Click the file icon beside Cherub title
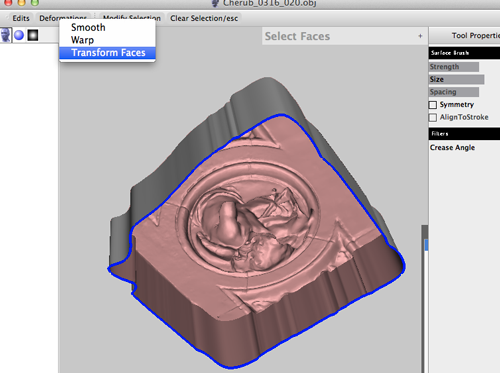This screenshot has height=373, width=500. click(215, 3)
